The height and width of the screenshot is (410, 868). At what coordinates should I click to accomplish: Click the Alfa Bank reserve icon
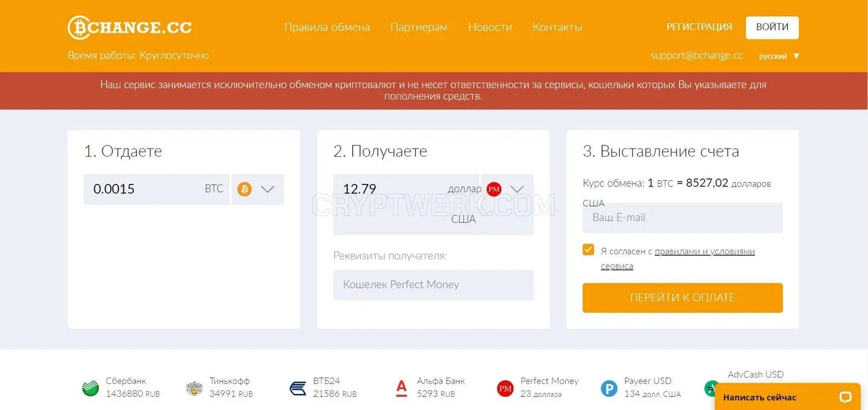[401, 388]
